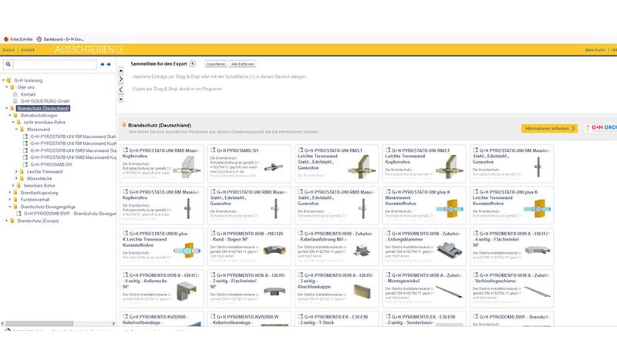Open Mein Konto in the header

[595, 50]
